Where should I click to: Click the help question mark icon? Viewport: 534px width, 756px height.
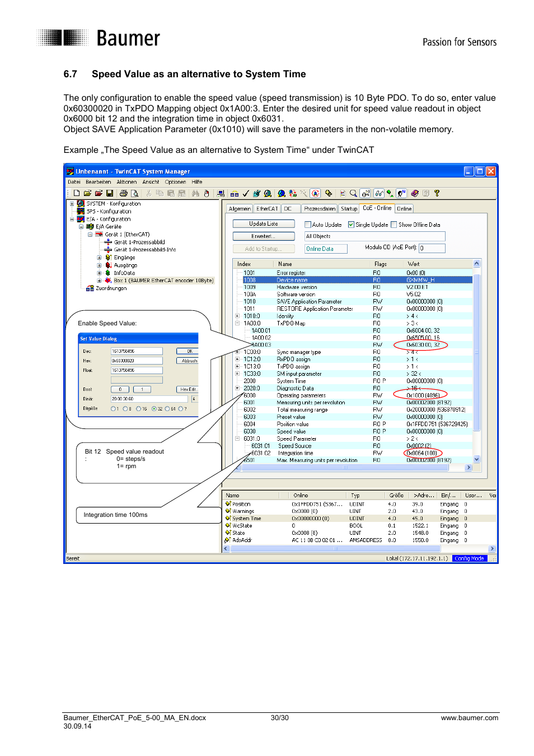click(x=437, y=193)
